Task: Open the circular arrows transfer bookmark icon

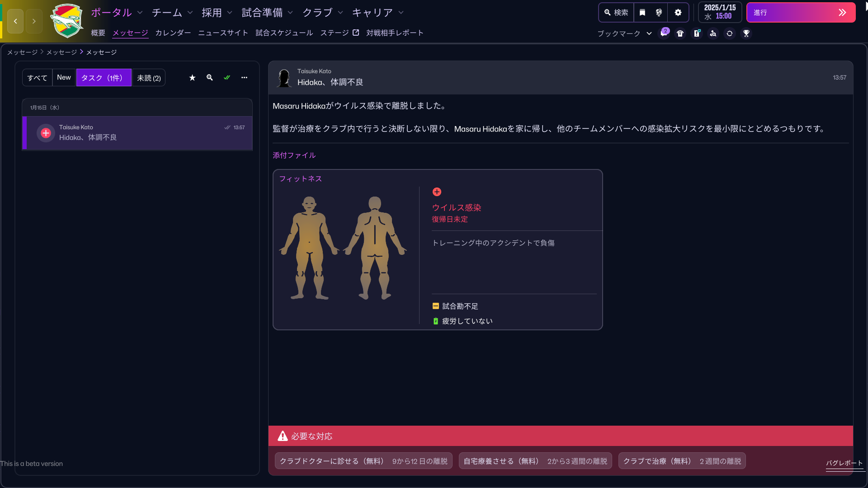Action: [x=730, y=33]
